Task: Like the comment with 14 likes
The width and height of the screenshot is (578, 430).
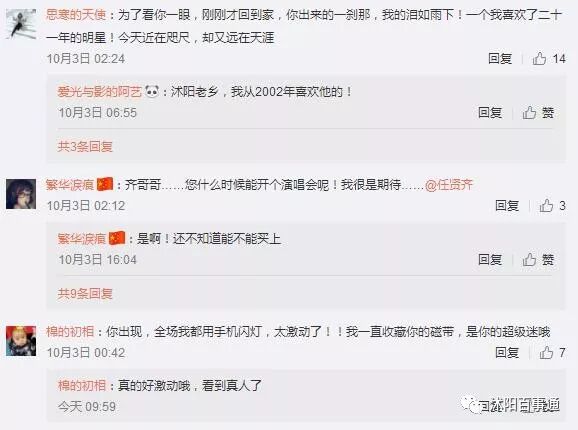Action: click(549, 59)
